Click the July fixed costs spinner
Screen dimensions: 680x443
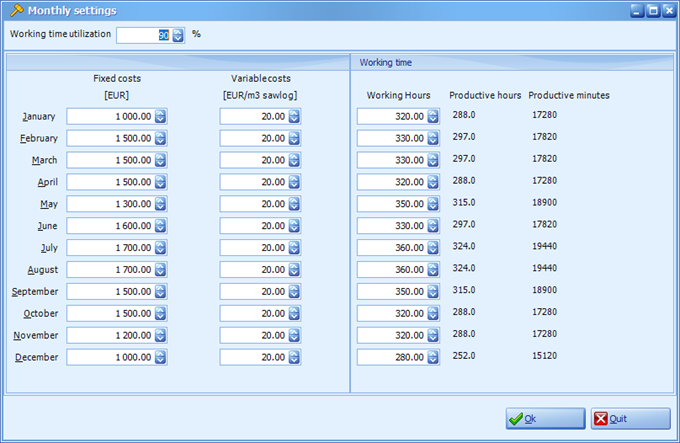pos(160,248)
